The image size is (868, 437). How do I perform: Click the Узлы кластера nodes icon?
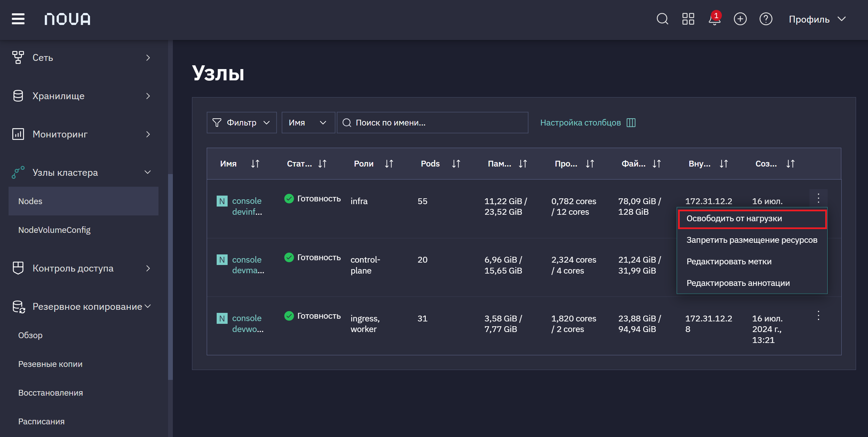[18, 172]
